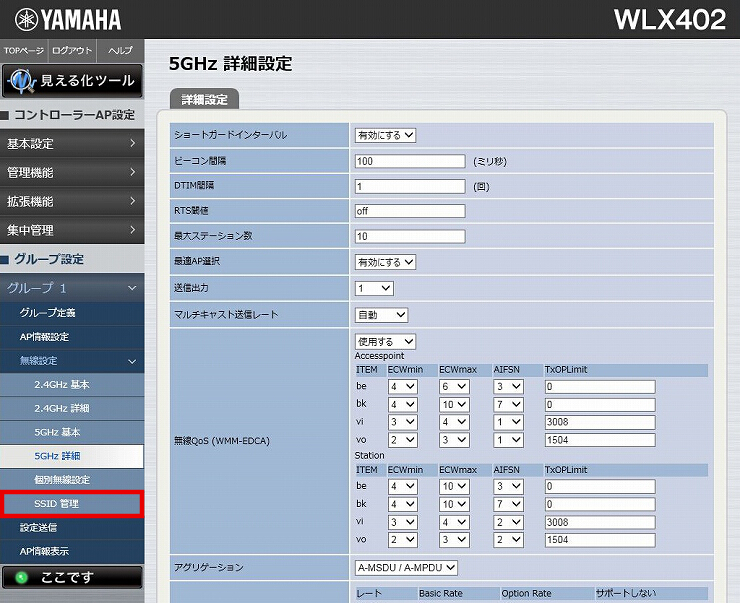The image size is (740, 603).
Task: Expand 集中管理 menu
Action: 72,230
